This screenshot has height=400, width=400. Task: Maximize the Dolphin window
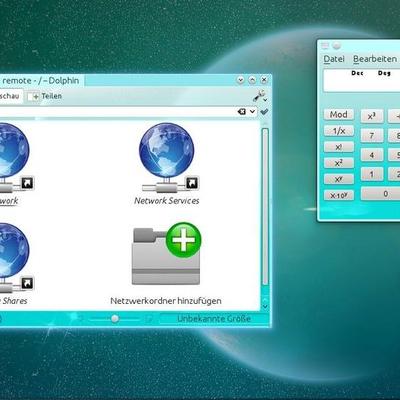tap(252, 80)
